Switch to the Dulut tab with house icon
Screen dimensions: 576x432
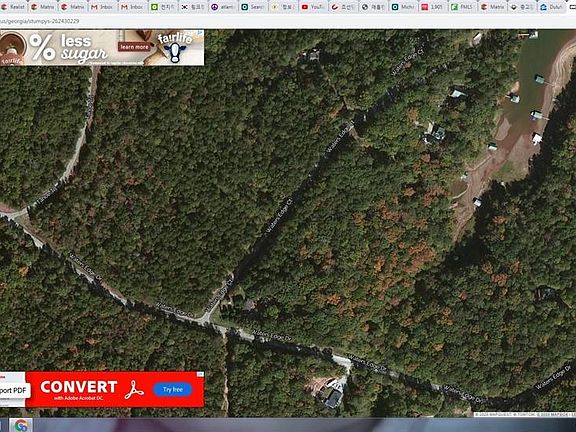pyautogui.click(x=552, y=7)
